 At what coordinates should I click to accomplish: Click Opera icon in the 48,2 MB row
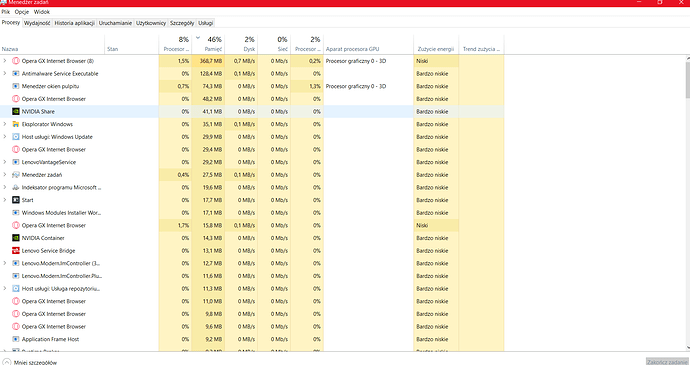coord(16,99)
